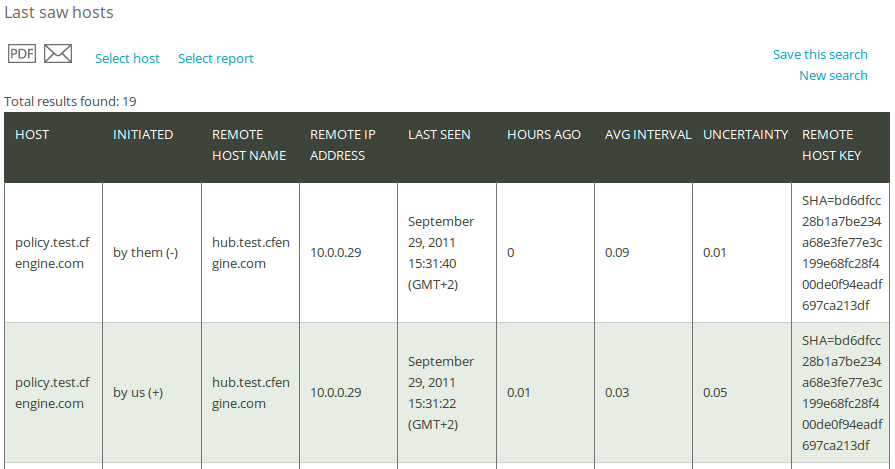Start a New search
The width and height of the screenshot is (895, 469).
[x=833, y=75]
